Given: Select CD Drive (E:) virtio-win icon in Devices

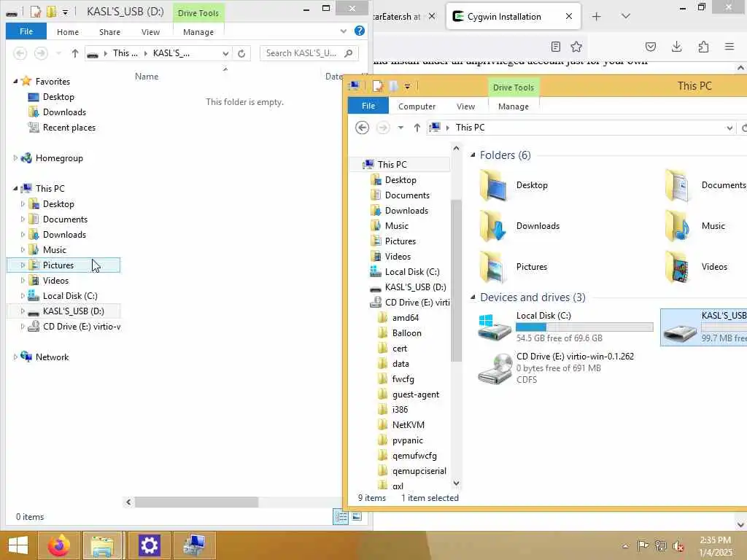Looking at the screenshot, I should pyautogui.click(x=495, y=368).
